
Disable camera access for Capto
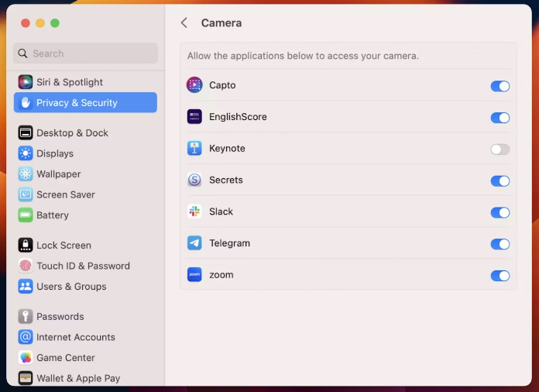pyautogui.click(x=500, y=86)
